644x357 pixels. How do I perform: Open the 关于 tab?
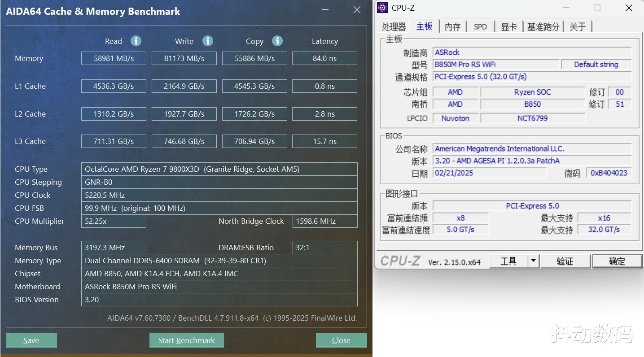tap(578, 27)
